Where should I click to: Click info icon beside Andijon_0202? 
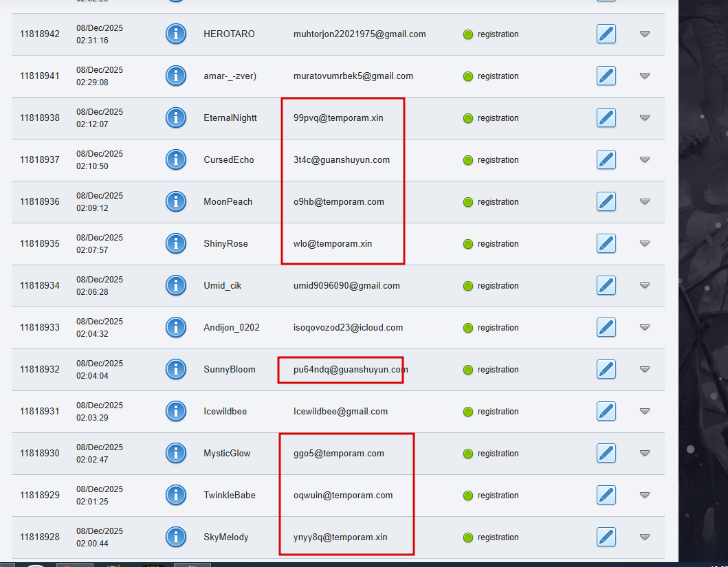pos(175,327)
